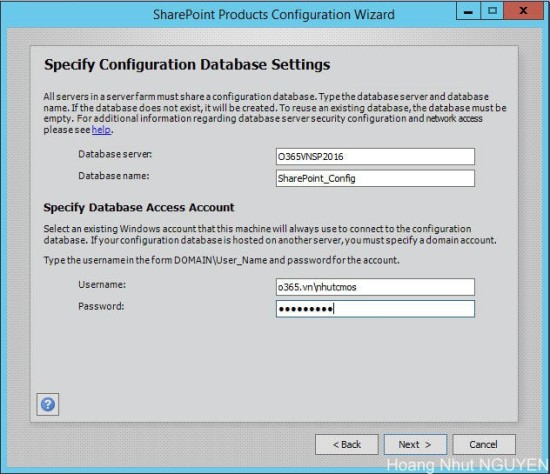Follow the 'help' hyperlink in the description

pos(101,130)
